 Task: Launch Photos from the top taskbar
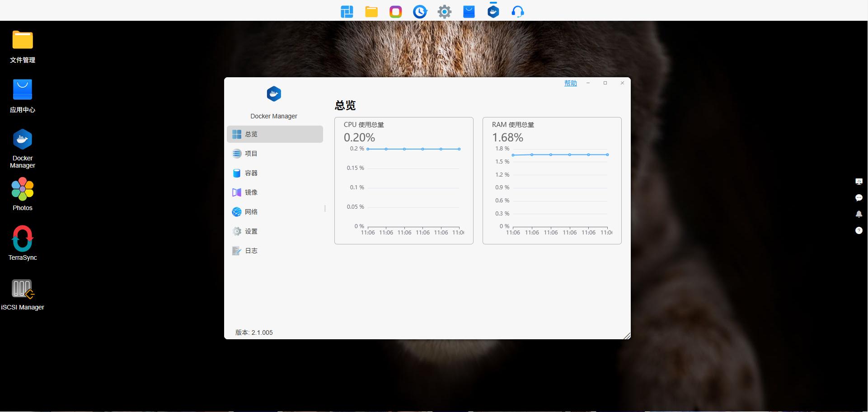pos(395,11)
